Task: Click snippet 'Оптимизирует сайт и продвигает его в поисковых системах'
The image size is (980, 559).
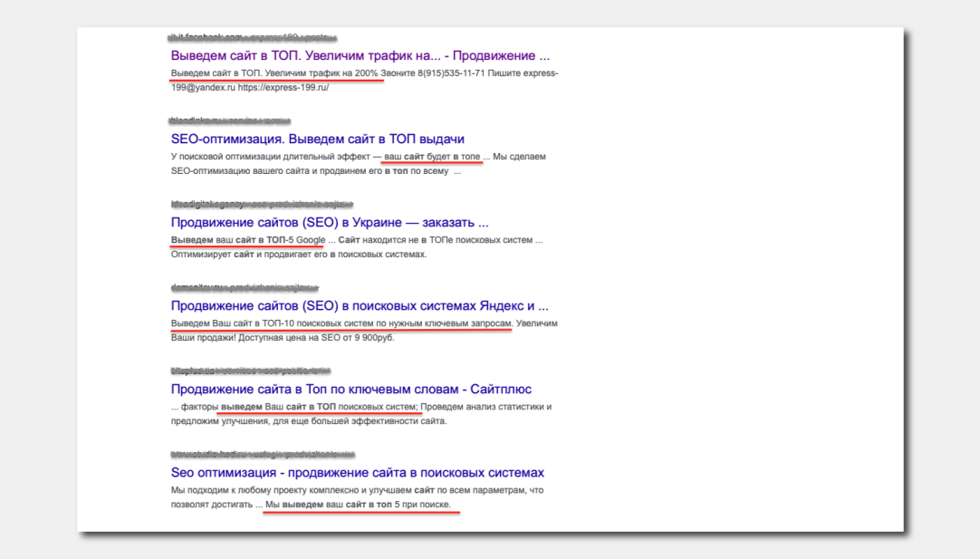Action: point(299,255)
